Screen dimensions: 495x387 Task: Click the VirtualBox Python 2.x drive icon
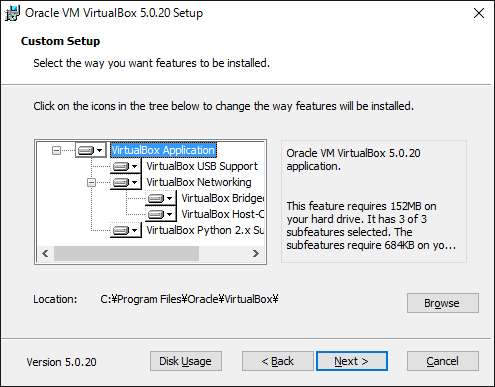tap(121, 230)
